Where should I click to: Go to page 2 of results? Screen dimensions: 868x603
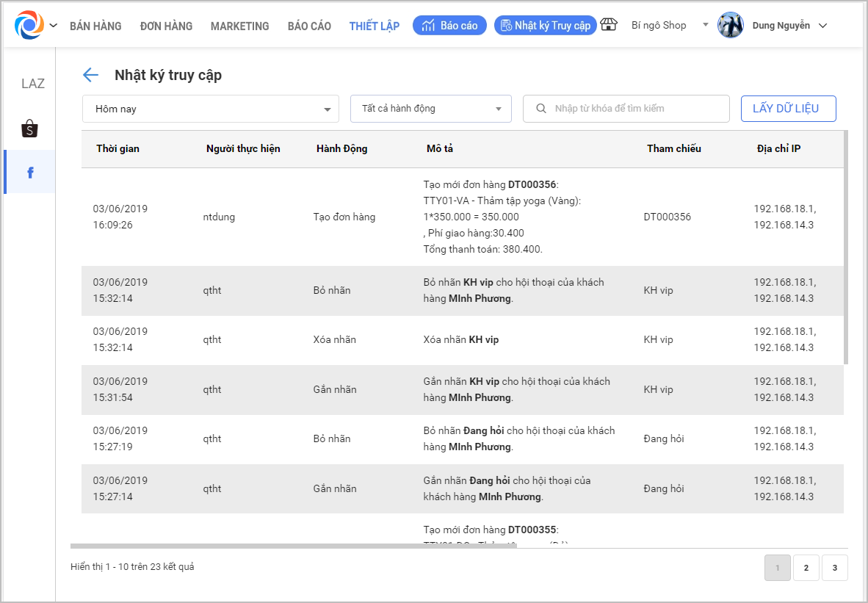click(806, 568)
